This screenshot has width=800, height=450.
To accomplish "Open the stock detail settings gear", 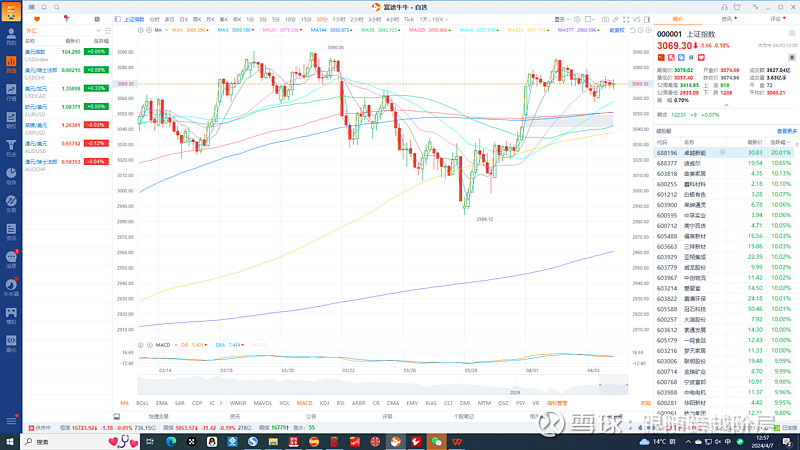I will coord(792,34).
